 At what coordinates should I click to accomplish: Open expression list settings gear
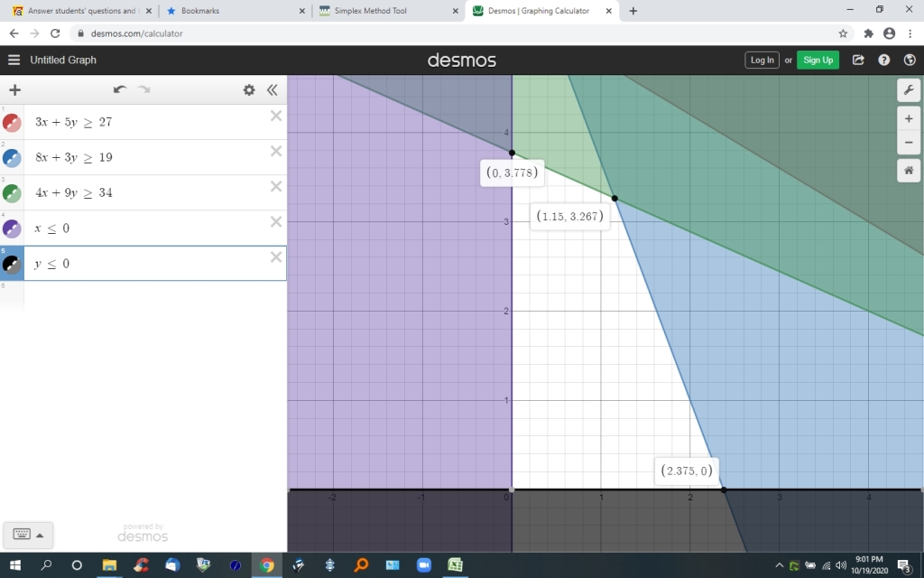[x=249, y=89]
